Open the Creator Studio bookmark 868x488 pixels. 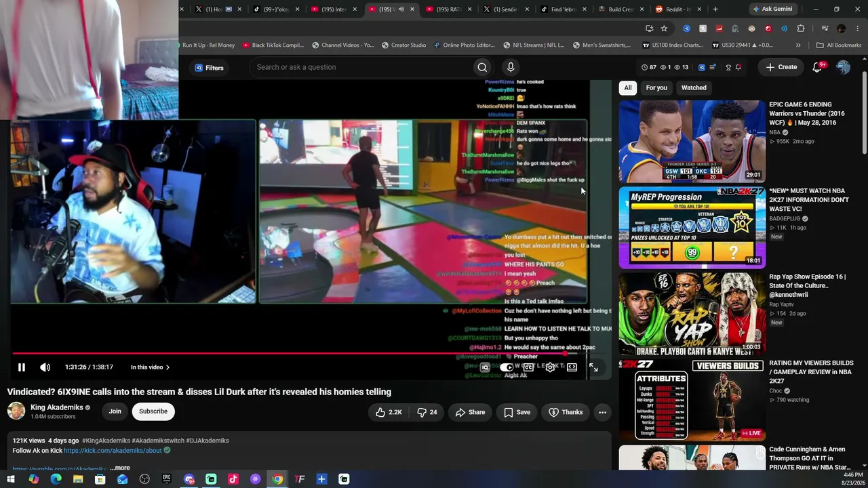click(403, 45)
